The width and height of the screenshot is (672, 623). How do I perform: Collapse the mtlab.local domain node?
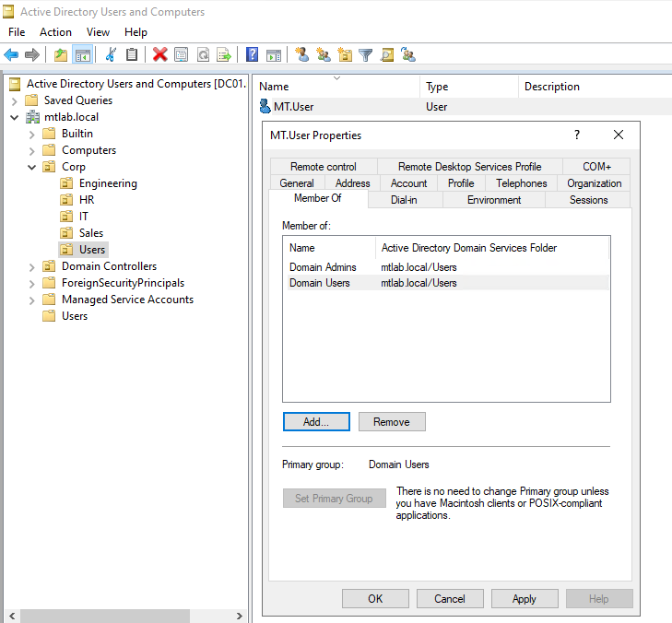tap(14, 117)
